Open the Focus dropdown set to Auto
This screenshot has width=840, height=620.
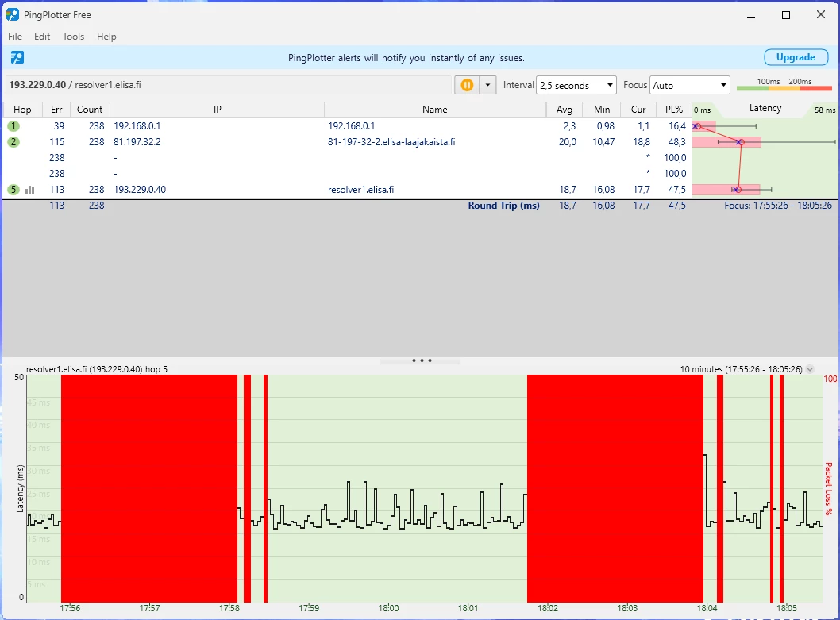690,85
